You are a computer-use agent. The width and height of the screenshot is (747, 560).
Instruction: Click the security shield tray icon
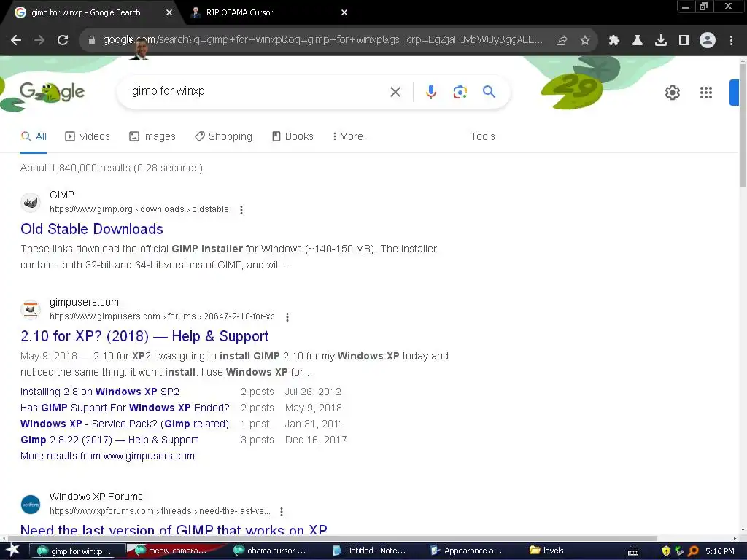tap(666, 551)
